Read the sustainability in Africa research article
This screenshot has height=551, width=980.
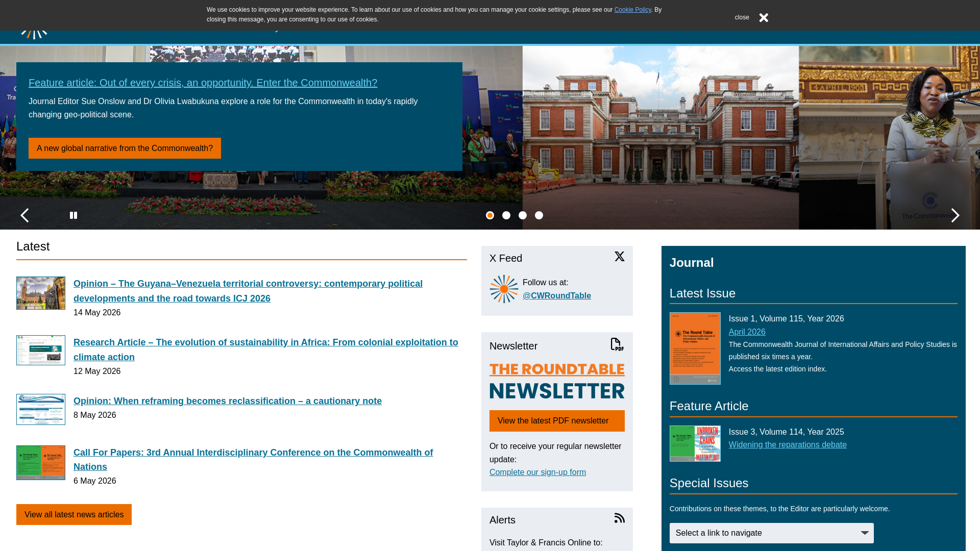click(266, 349)
